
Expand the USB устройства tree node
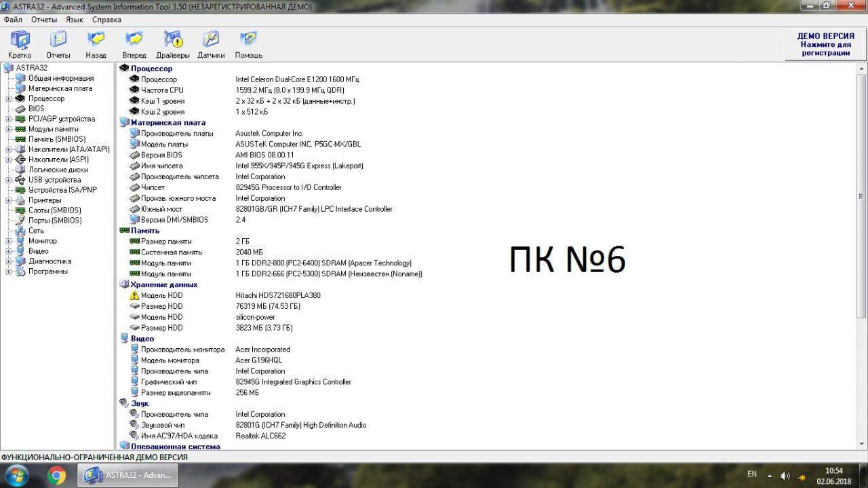[8, 180]
